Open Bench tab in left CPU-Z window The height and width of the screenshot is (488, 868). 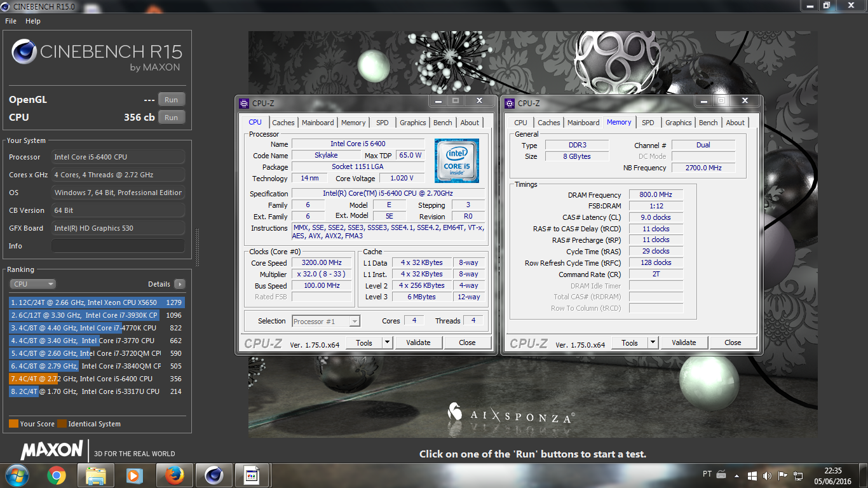pyautogui.click(x=443, y=123)
